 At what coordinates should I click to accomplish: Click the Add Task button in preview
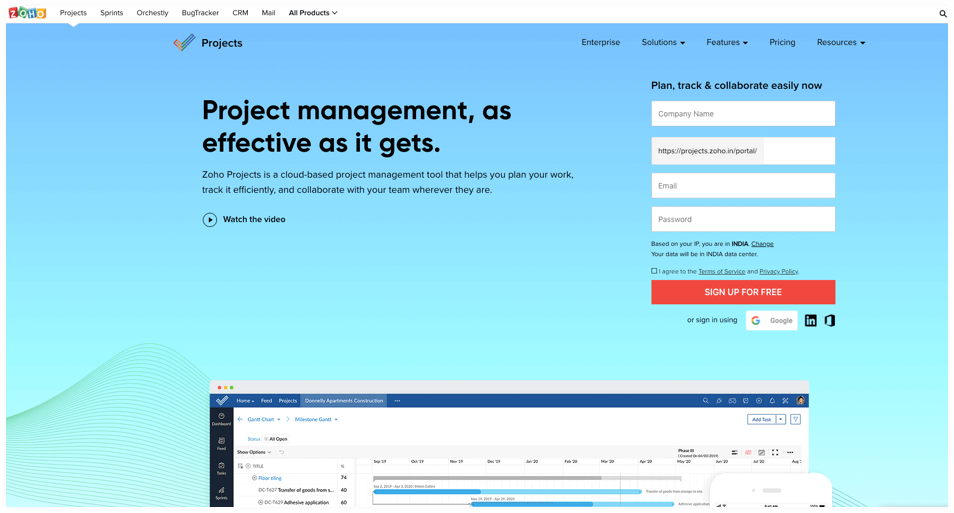pyautogui.click(x=761, y=419)
